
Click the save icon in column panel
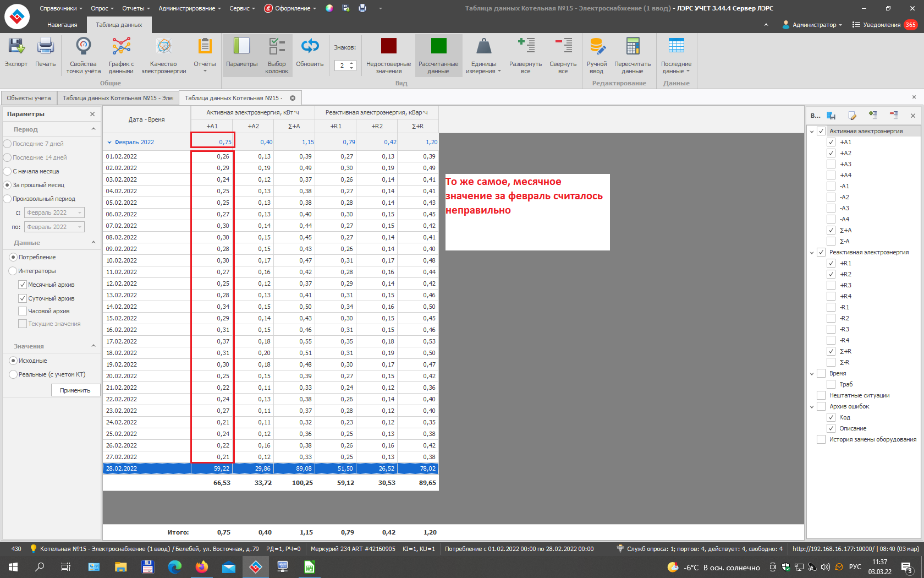click(831, 116)
